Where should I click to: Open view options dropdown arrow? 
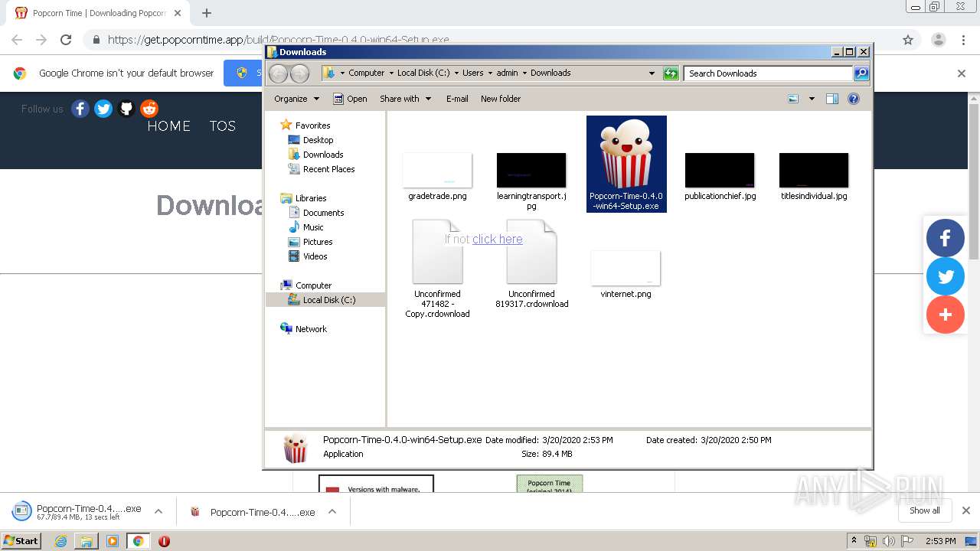(x=812, y=99)
